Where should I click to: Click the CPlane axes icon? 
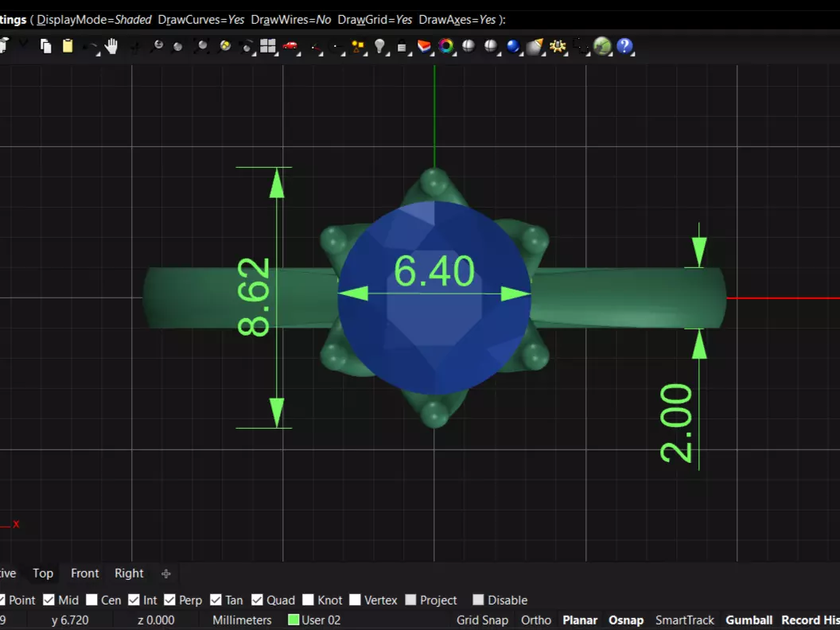click(316, 49)
